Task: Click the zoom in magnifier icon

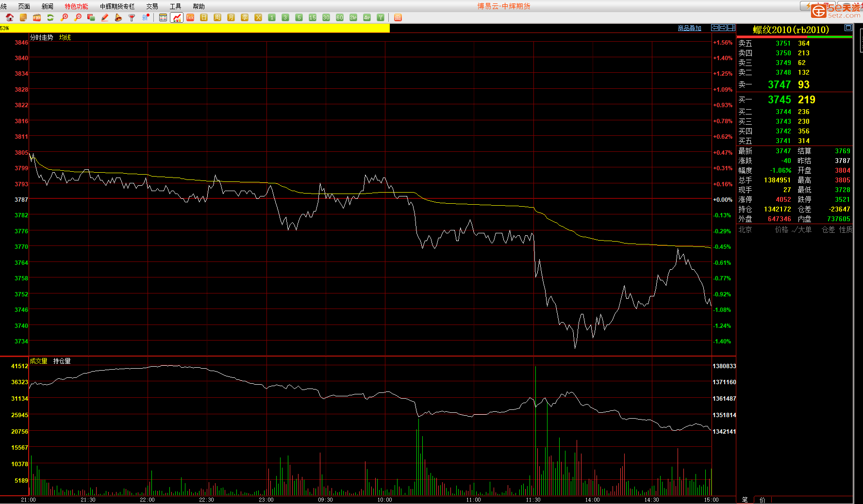Action: (64, 17)
